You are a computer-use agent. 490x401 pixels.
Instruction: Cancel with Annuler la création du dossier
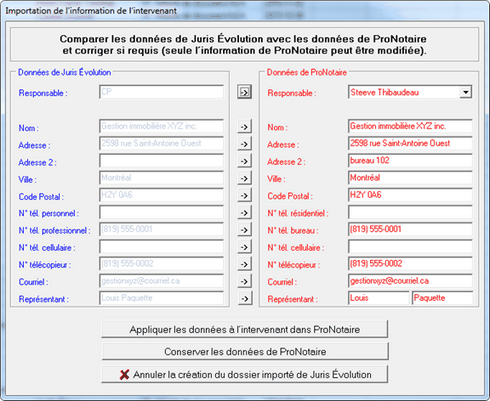pyautogui.click(x=245, y=374)
